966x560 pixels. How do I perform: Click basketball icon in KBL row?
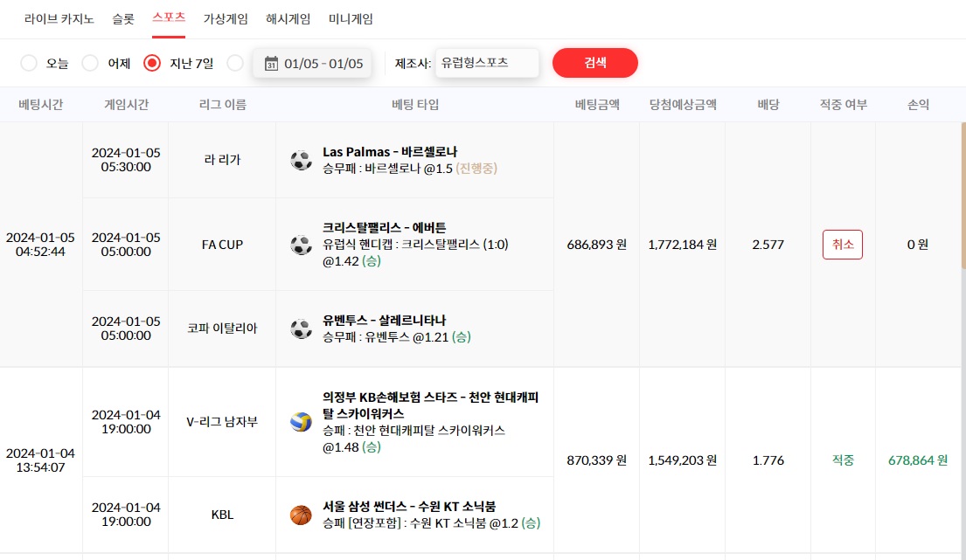301,515
